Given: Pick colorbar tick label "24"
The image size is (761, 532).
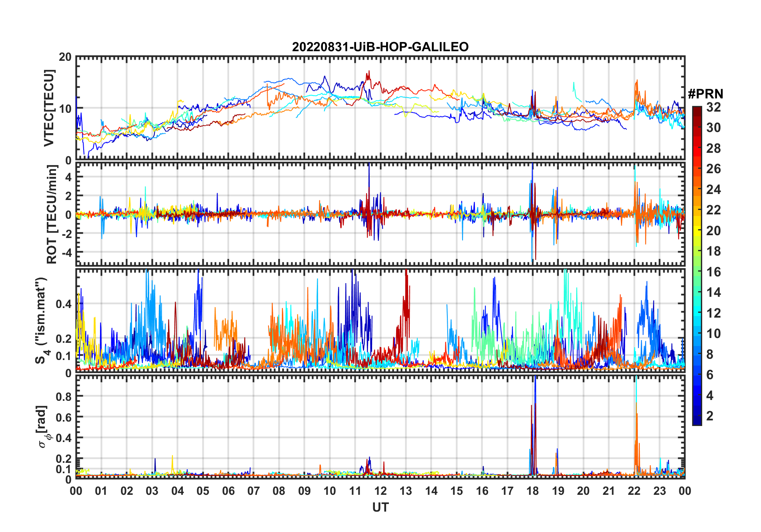Looking at the screenshot, I should (713, 190).
